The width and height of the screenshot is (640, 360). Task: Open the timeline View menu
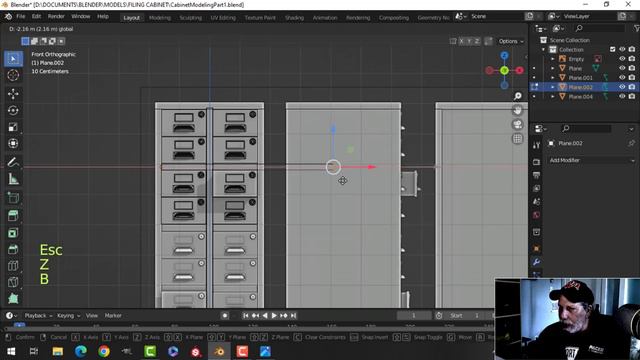coord(92,316)
